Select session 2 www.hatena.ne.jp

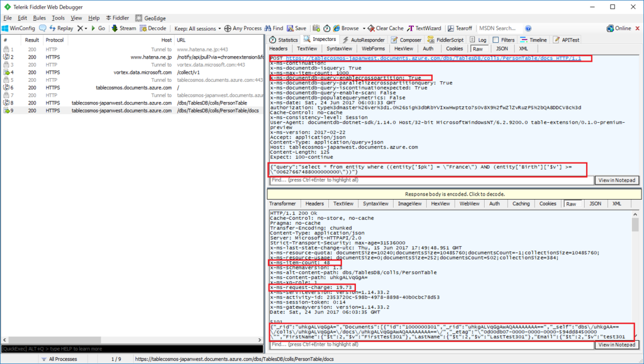[132, 57]
